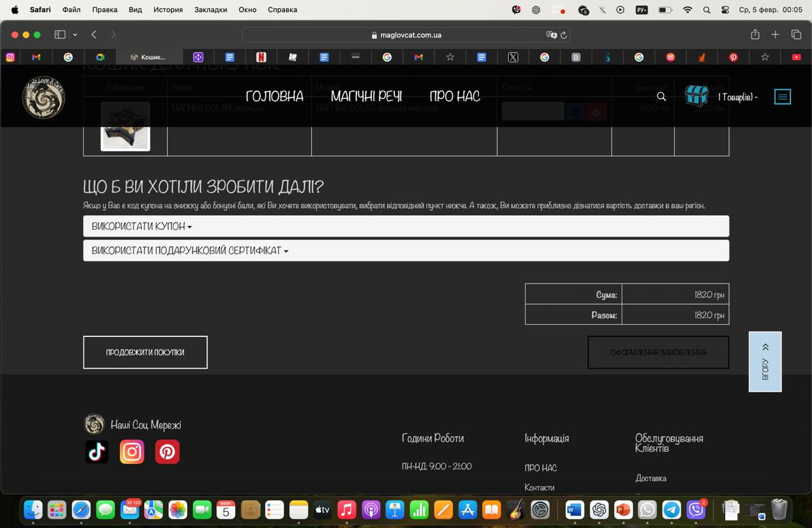Click the maglovcat.com.ua address bar
The width and height of the screenshot is (812, 528).
[x=406, y=35]
